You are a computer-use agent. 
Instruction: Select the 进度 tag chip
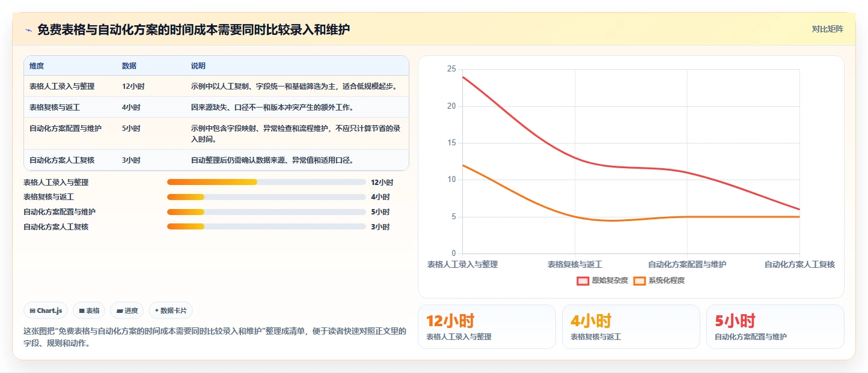pos(127,311)
